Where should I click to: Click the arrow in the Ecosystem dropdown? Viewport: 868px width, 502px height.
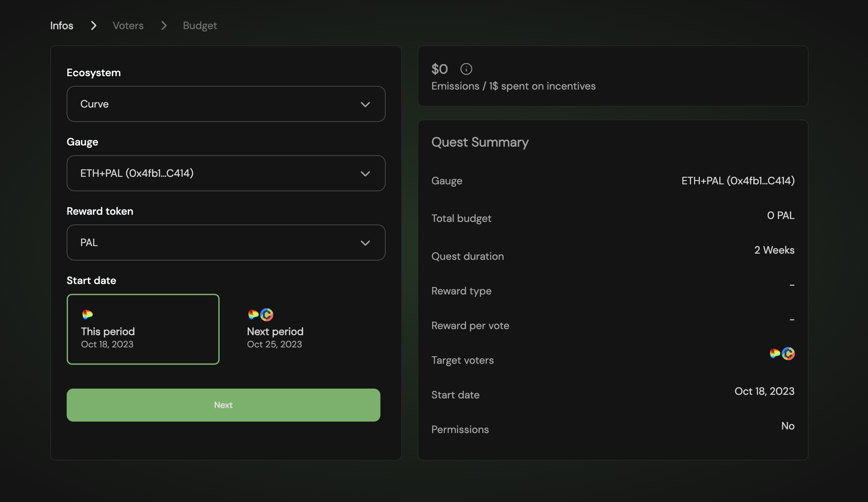pyautogui.click(x=365, y=104)
